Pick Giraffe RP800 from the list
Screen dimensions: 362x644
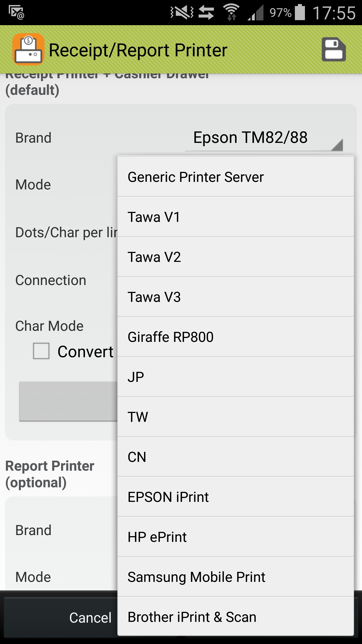pos(236,337)
